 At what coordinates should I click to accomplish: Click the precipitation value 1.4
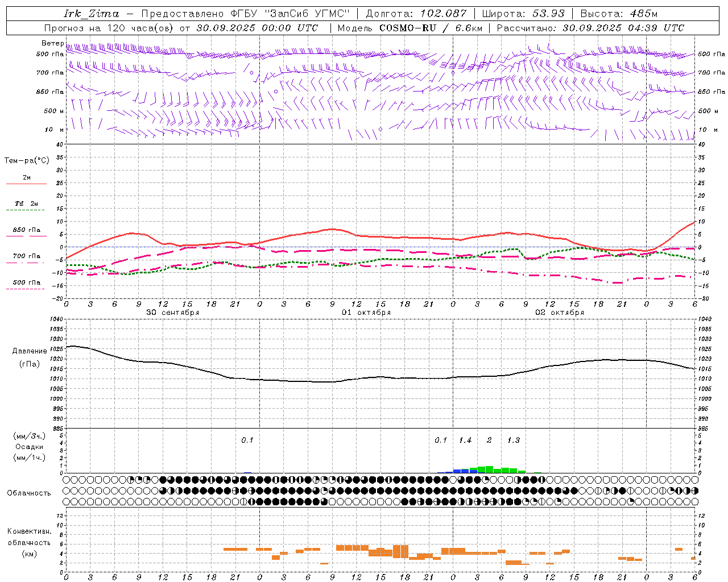click(465, 440)
